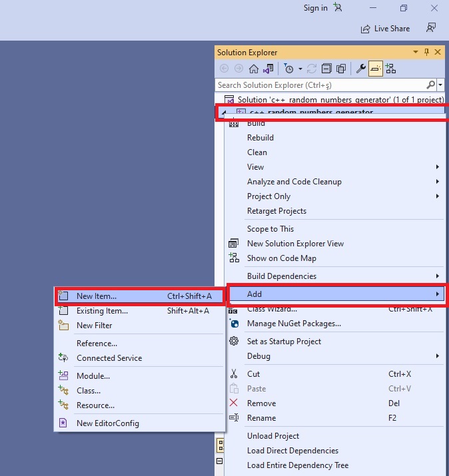Click the Sign in link
This screenshot has width=449, height=476.
click(x=315, y=7)
